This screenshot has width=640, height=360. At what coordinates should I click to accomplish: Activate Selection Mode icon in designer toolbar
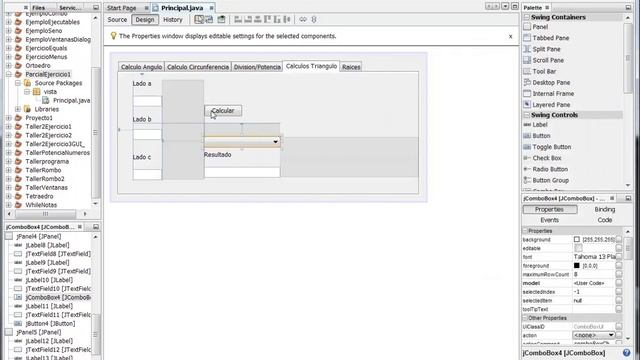coord(199,19)
